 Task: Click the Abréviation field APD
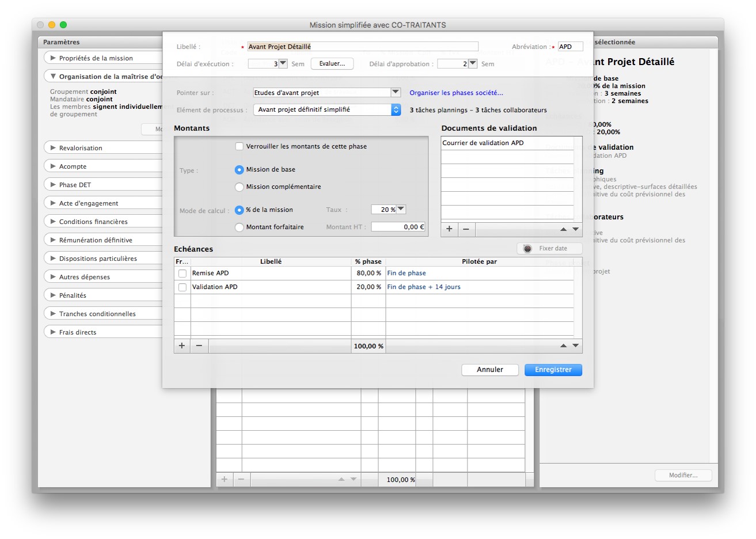pyautogui.click(x=571, y=47)
